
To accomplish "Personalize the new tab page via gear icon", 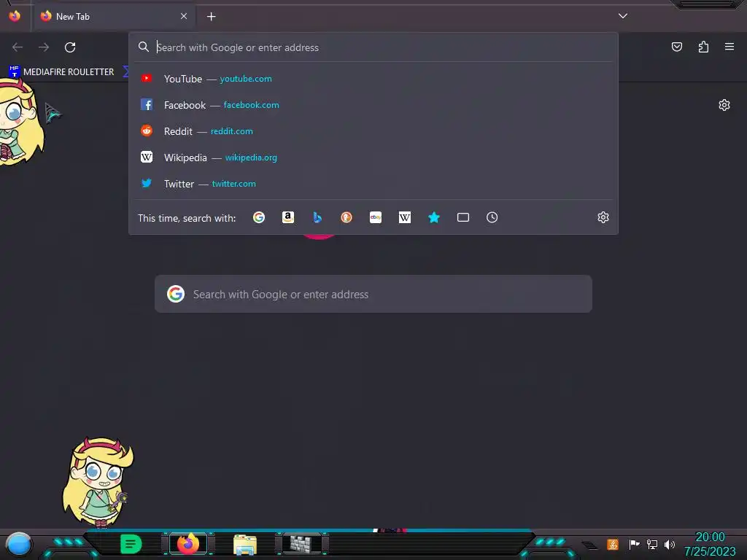I will [724, 105].
